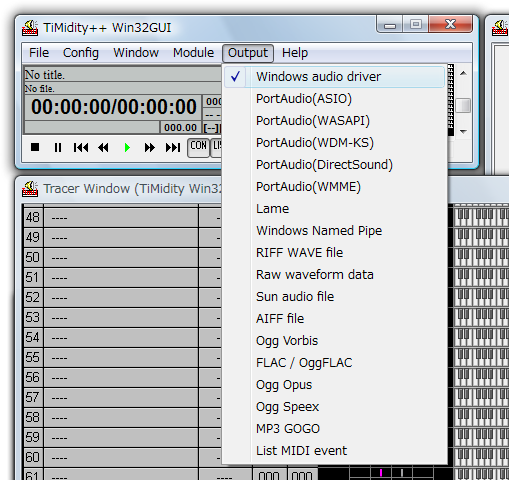Choose PortAudio(WMME) output
This screenshot has height=480, width=509.
[334, 187]
